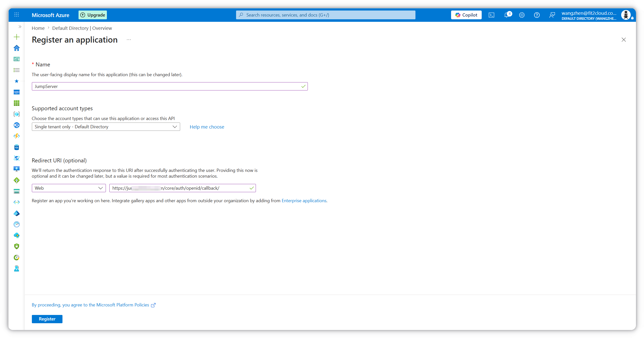Click the Help me choose link

coord(207,127)
